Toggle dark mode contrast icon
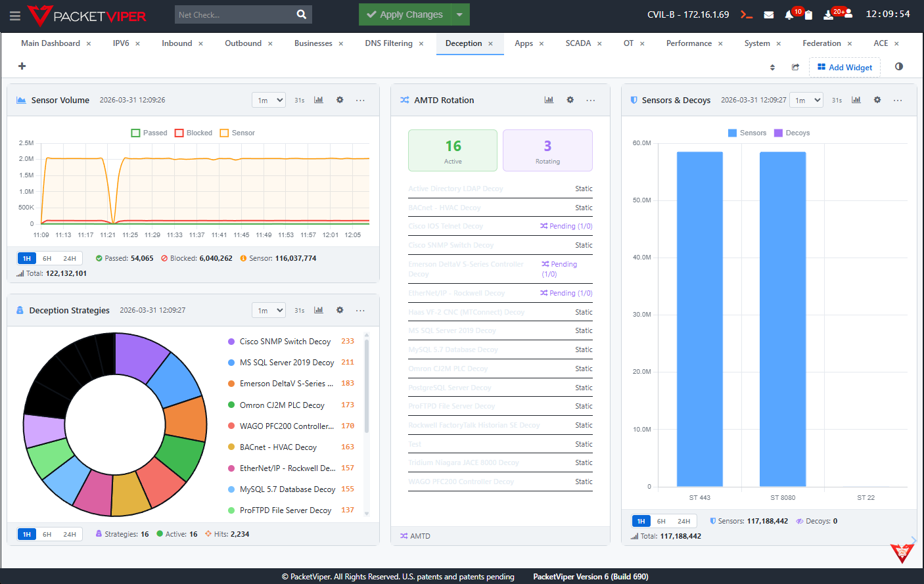Screen dimensions: 924x584 pos(899,66)
